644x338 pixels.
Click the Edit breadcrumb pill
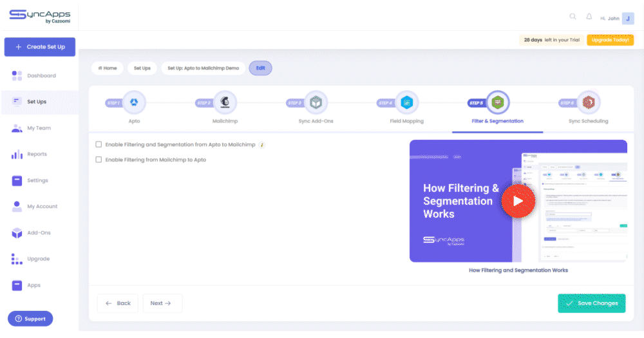tap(260, 68)
